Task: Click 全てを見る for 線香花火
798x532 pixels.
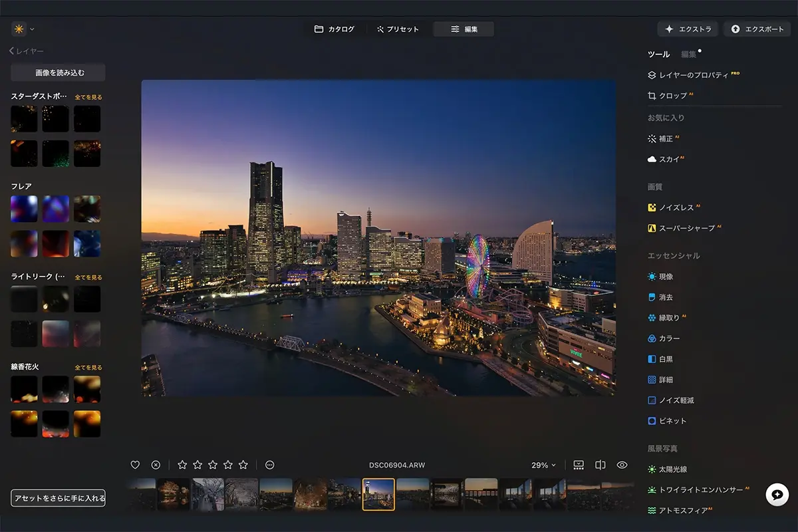Action: (x=88, y=367)
